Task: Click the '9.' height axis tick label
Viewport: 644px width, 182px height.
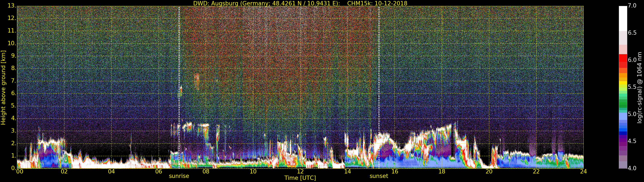Action: pos(13,56)
